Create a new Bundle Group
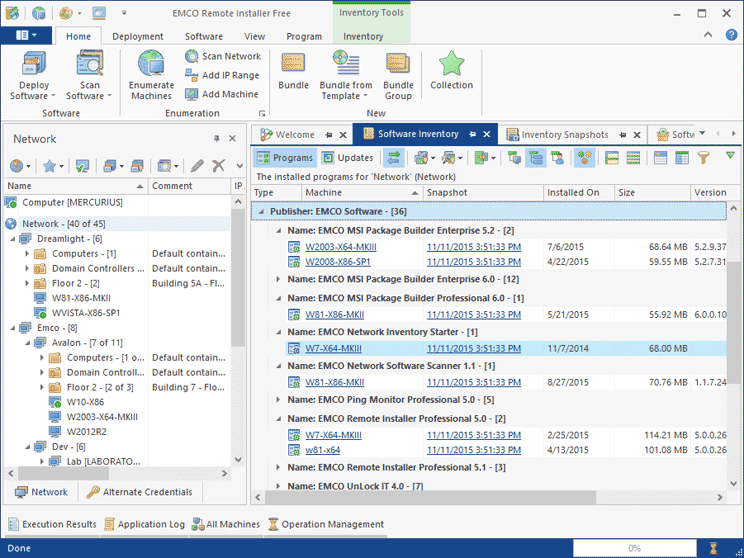 coord(398,76)
